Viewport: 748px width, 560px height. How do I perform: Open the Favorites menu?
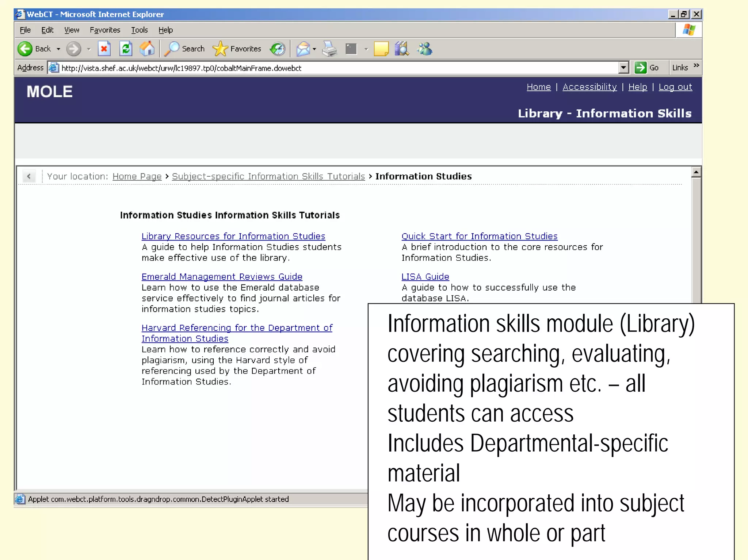coord(105,30)
